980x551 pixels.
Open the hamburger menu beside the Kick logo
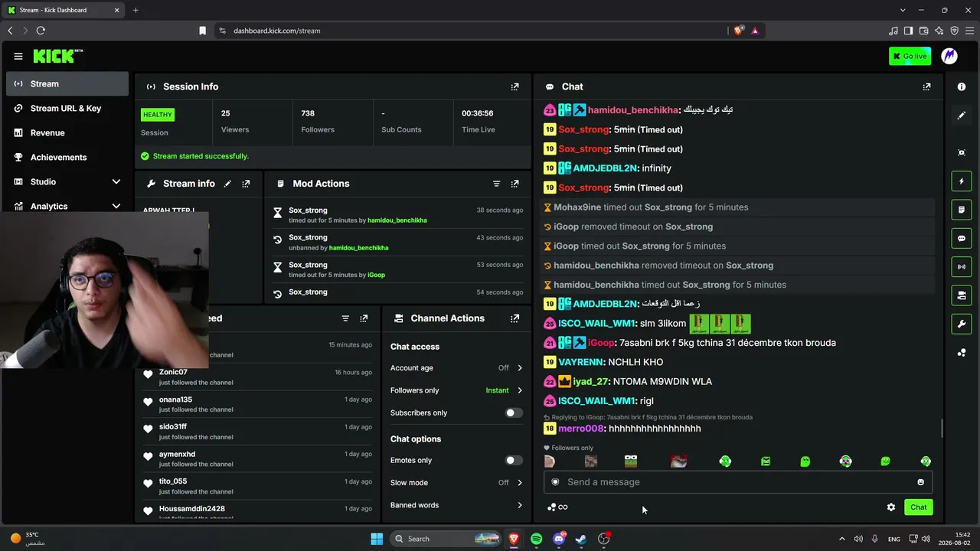[18, 56]
